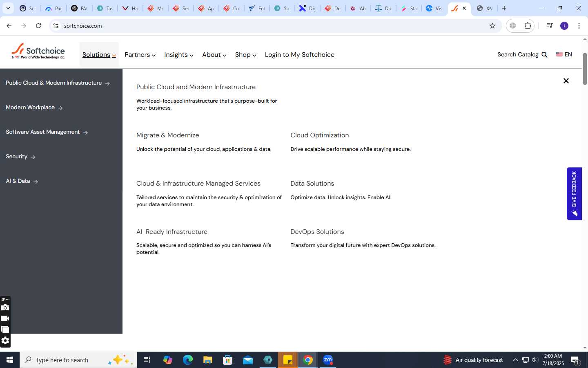Click the page vertical scrollbar thumb
This screenshot has height=368, width=588.
coord(585,69)
